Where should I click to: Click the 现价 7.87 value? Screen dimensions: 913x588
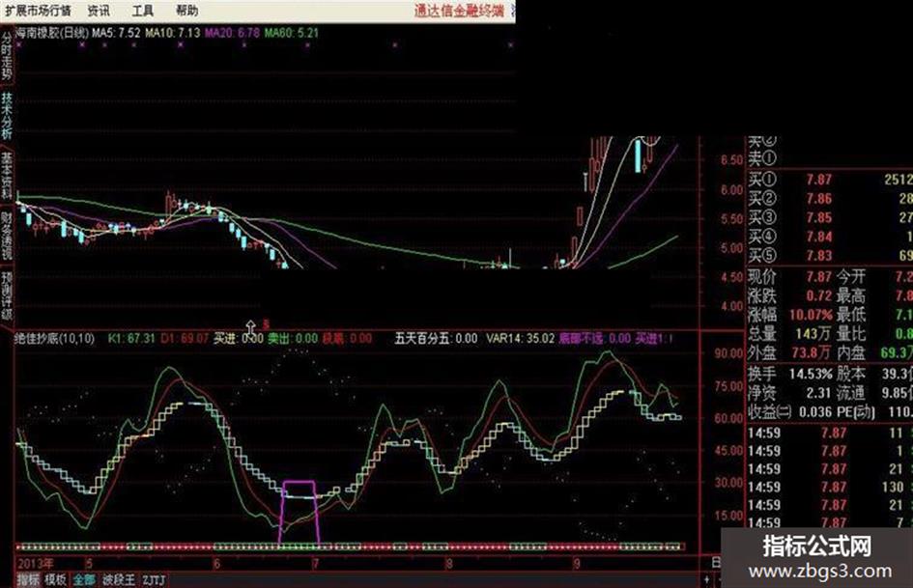pyautogui.click(x=818, y=276)
